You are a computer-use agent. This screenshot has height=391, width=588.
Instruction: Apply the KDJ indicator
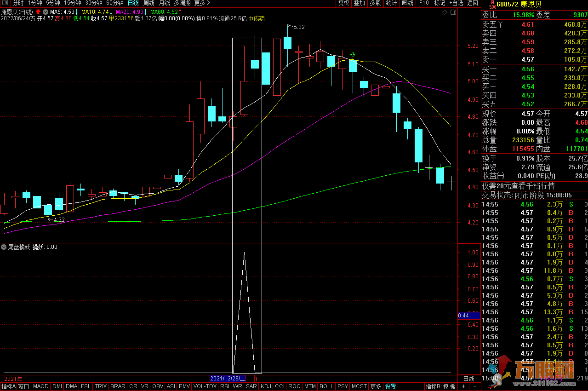(x=266, y=386)
